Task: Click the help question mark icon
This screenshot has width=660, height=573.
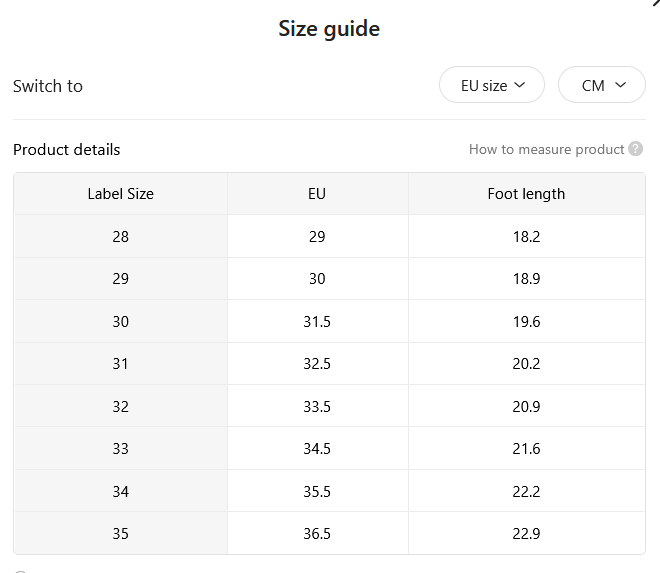Action: point(635,149)
